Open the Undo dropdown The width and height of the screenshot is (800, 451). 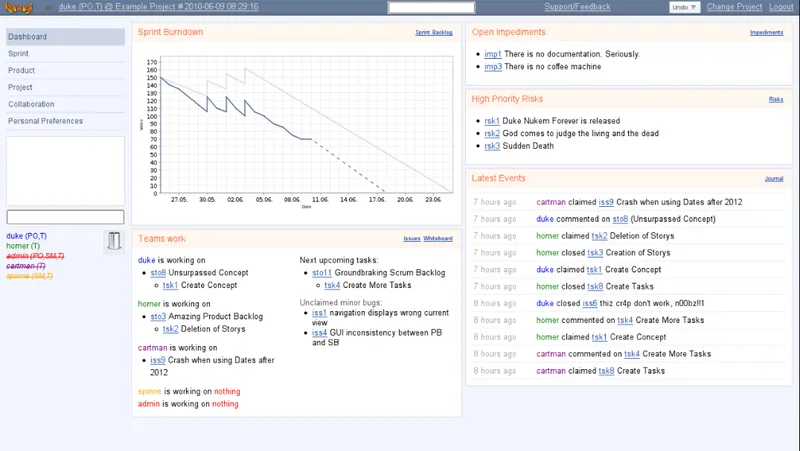click(x=684, y=7)
